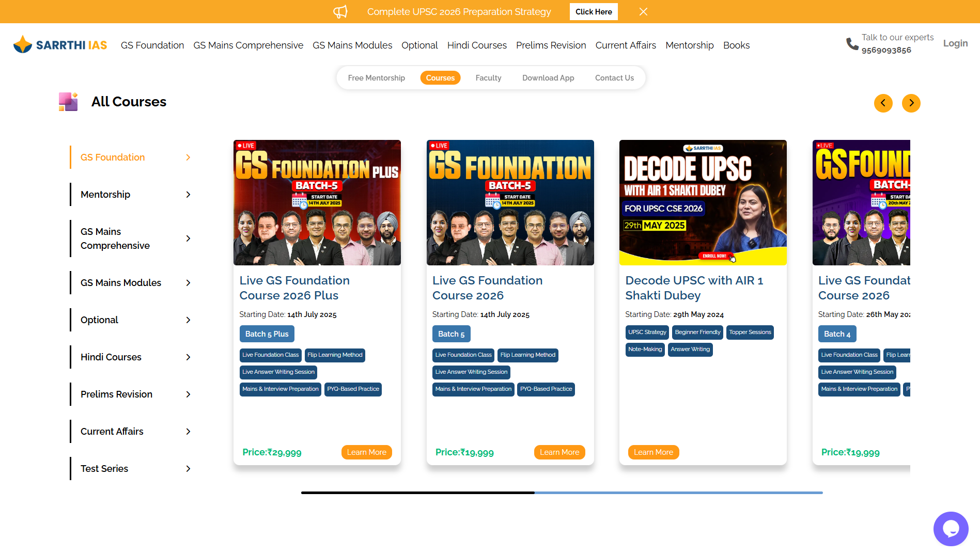980x555 pixels.
Task: Open GS Foundation Plus Batch-5 thumbnail
Action: (x=317, y=202)
